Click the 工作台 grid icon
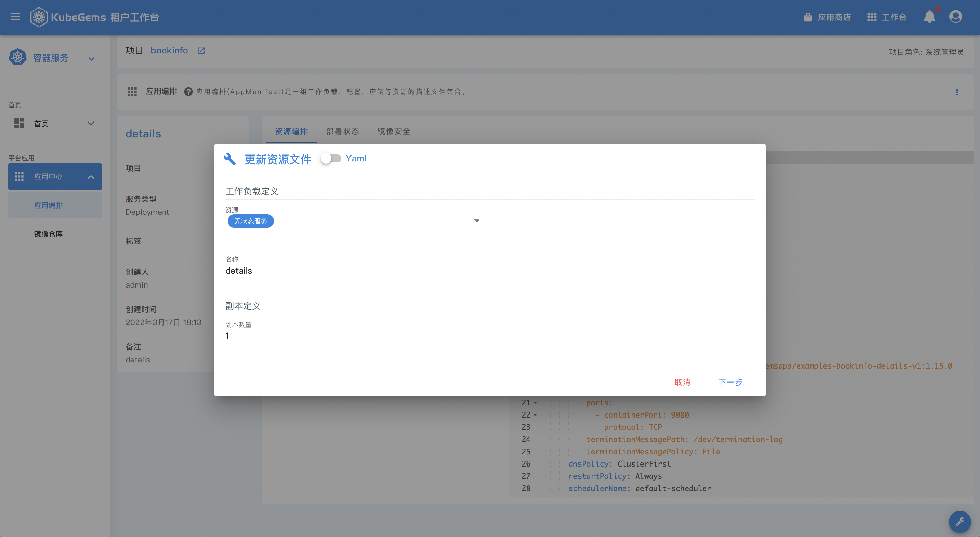 [871, 17]
